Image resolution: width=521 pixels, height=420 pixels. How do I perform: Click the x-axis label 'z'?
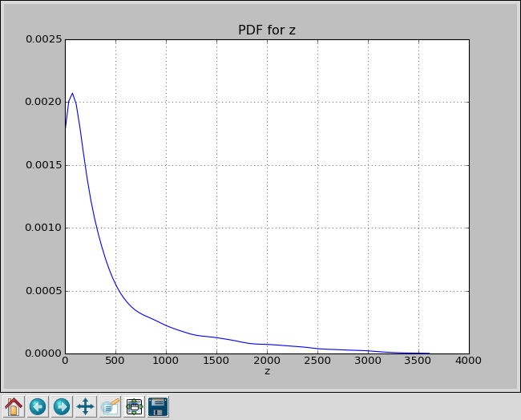pyautogui.click(x=267, y=371)
